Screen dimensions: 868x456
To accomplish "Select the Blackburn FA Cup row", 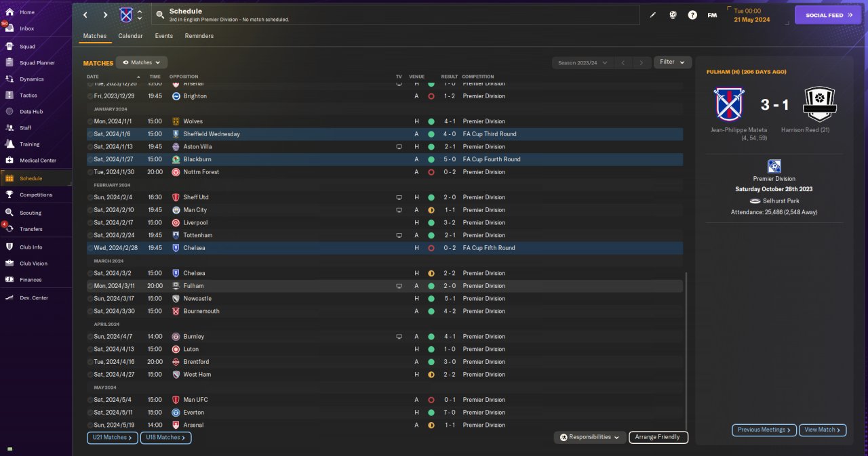I will tap(384, 159).
